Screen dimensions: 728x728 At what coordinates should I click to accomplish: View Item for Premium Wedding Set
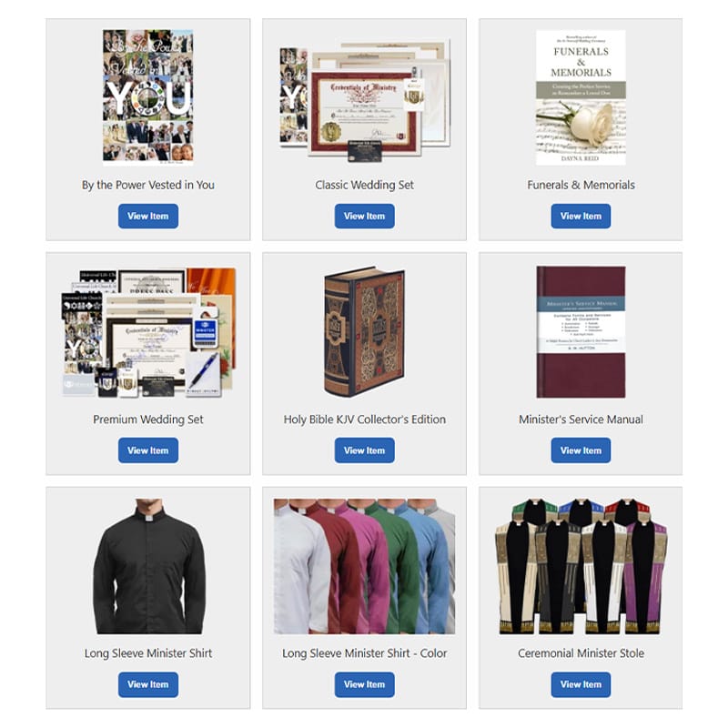click(148, 450)
